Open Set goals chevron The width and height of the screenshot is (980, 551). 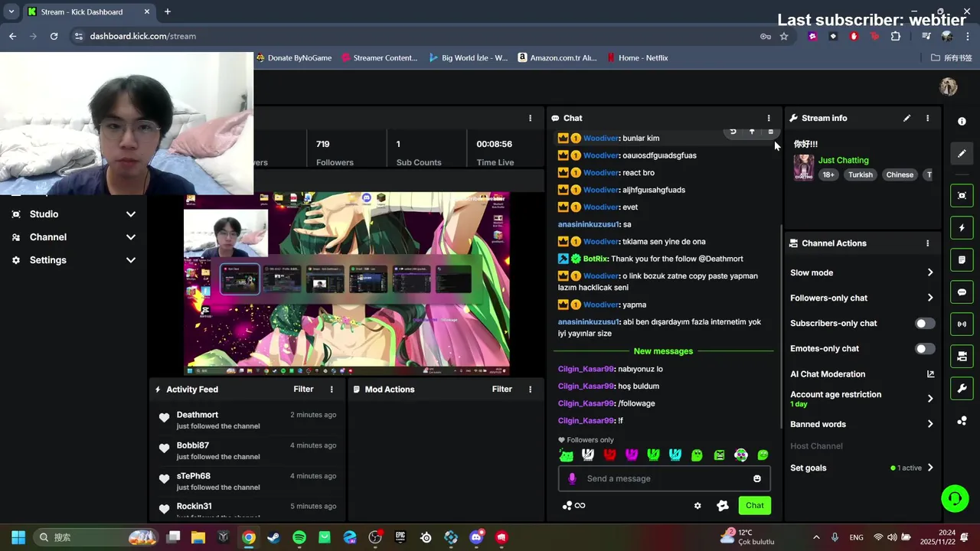coord(930,468)
